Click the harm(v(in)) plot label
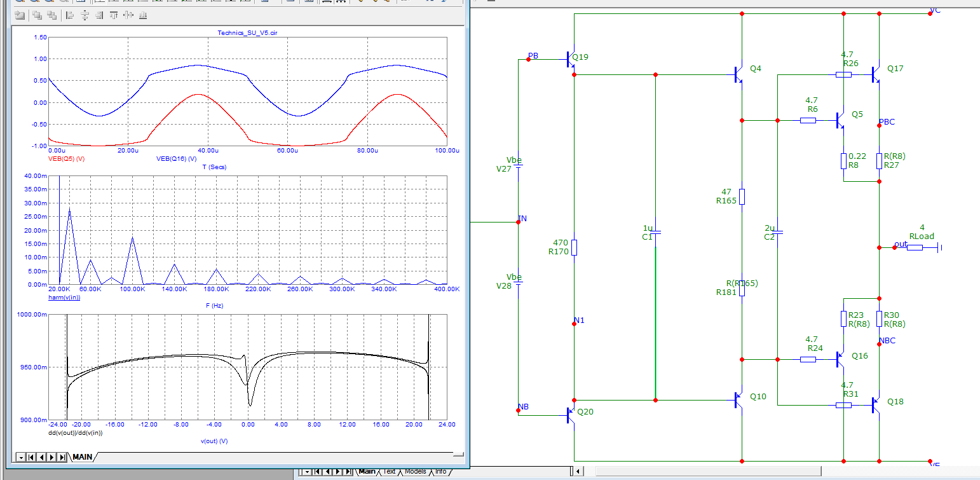 point(64,298)
